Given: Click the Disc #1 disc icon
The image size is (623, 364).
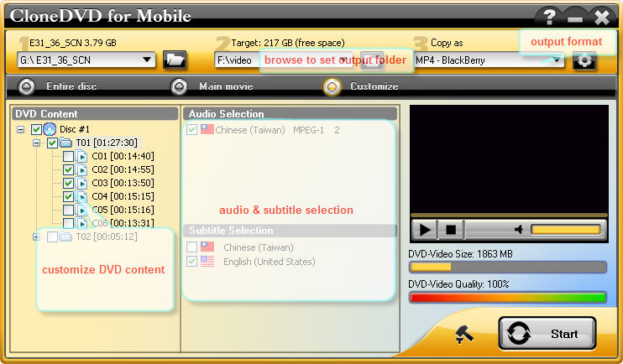Looking at the screenshot, I should point(50,129).
